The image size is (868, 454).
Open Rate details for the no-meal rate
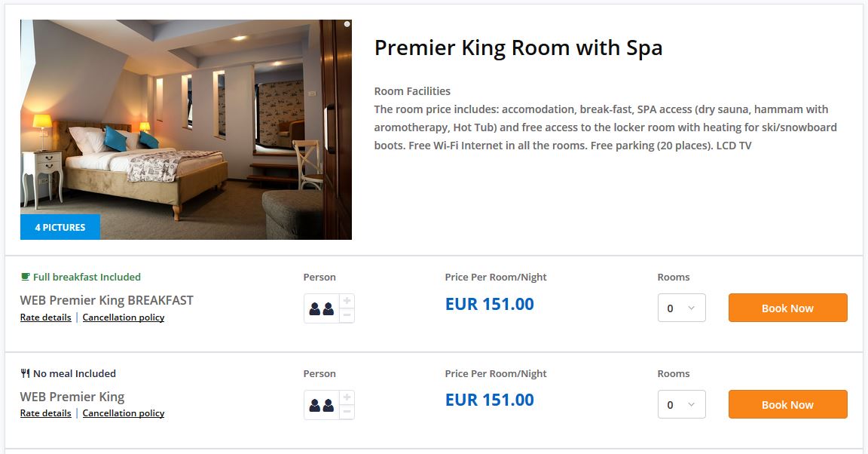coord(45,413)
